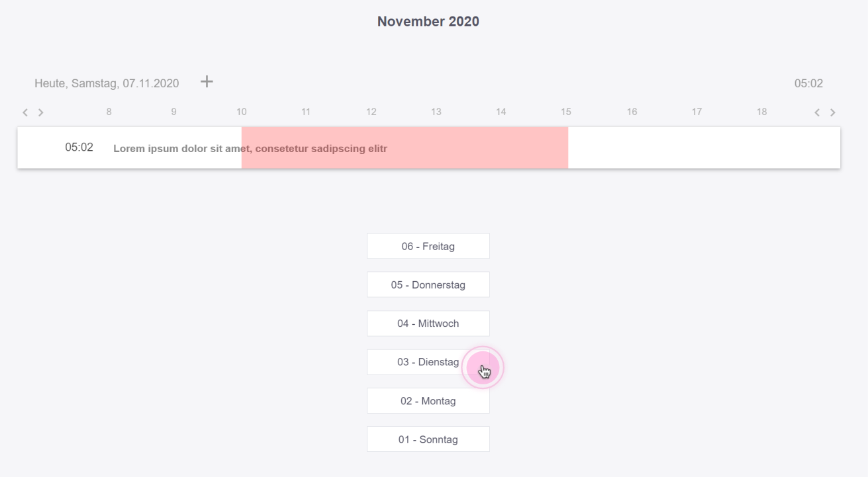Open the 06 - Freitag day
The width and height of the screenshot is (868, 477).
[x=428, y=246]
